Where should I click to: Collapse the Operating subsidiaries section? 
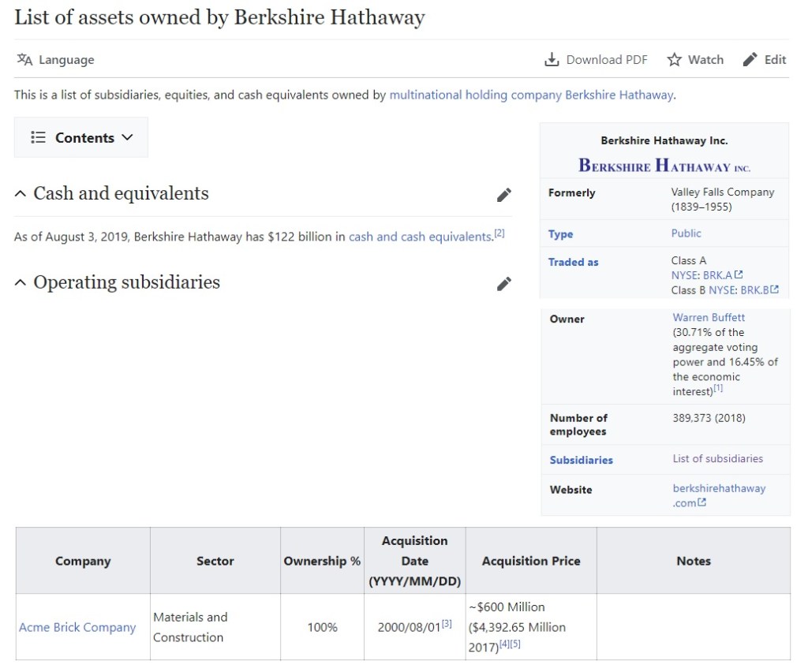coord(21,284)
